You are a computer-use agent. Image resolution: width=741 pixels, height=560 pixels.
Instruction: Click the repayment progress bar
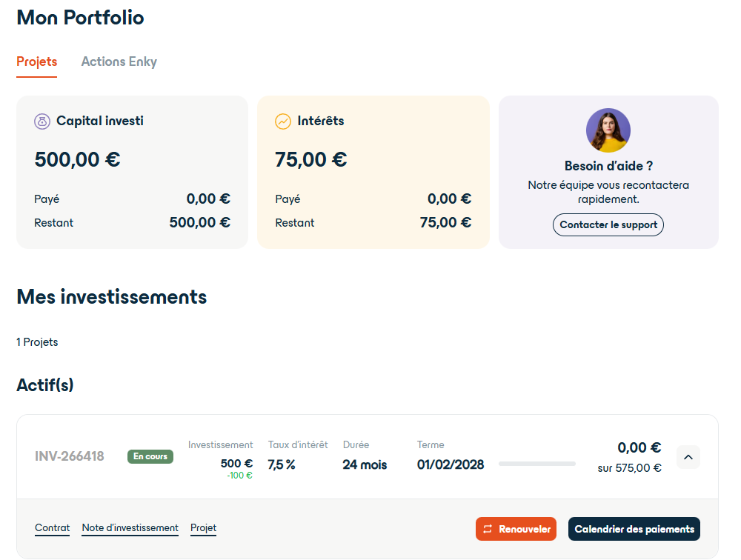click(x=536, y=464)
